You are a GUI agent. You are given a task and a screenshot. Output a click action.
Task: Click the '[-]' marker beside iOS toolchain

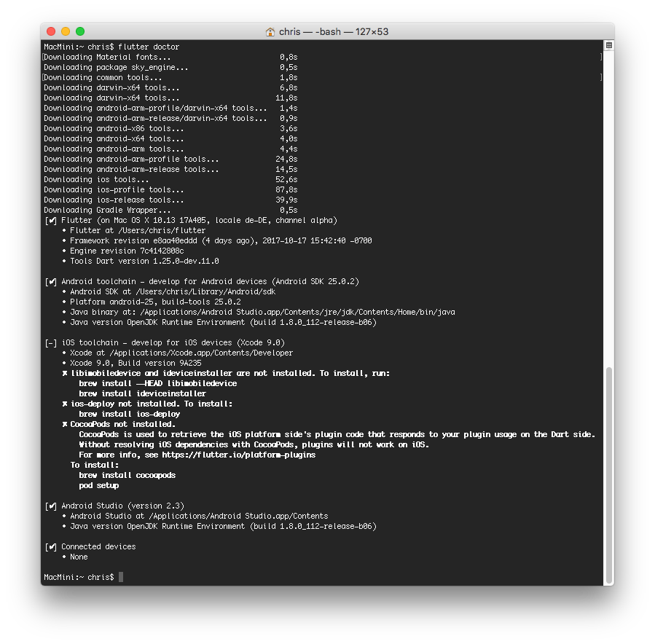pyautogui.click(x=51, y=343)
